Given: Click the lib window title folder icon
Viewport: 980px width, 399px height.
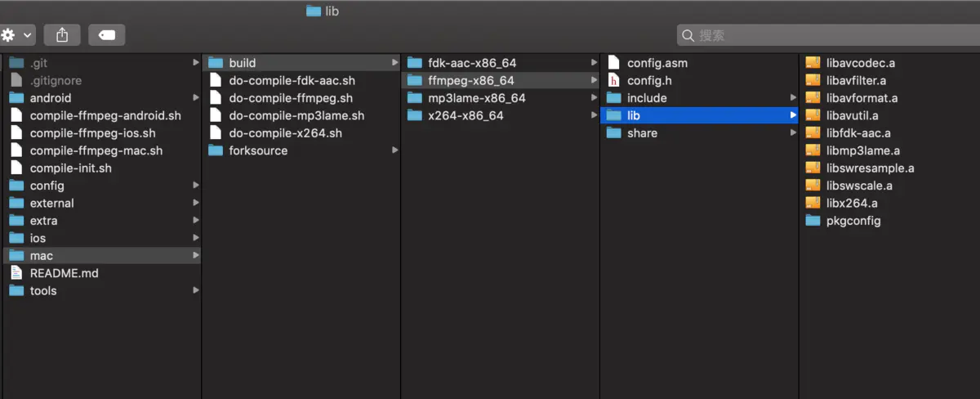Looking at the screenshot, I should point(314,11).
